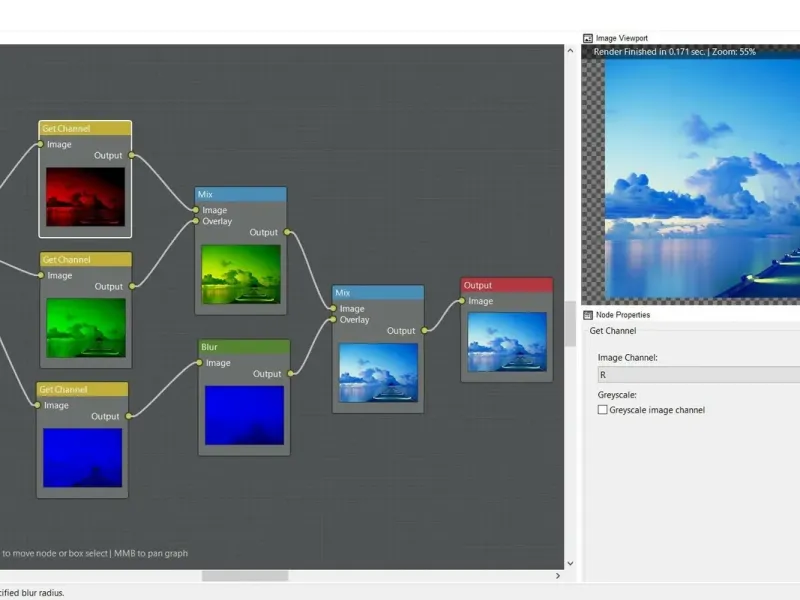The width and height of the screenshot is (800, 600).
Task: Click the Output node preview thumbnail
Action: click(x=506, y=342)
